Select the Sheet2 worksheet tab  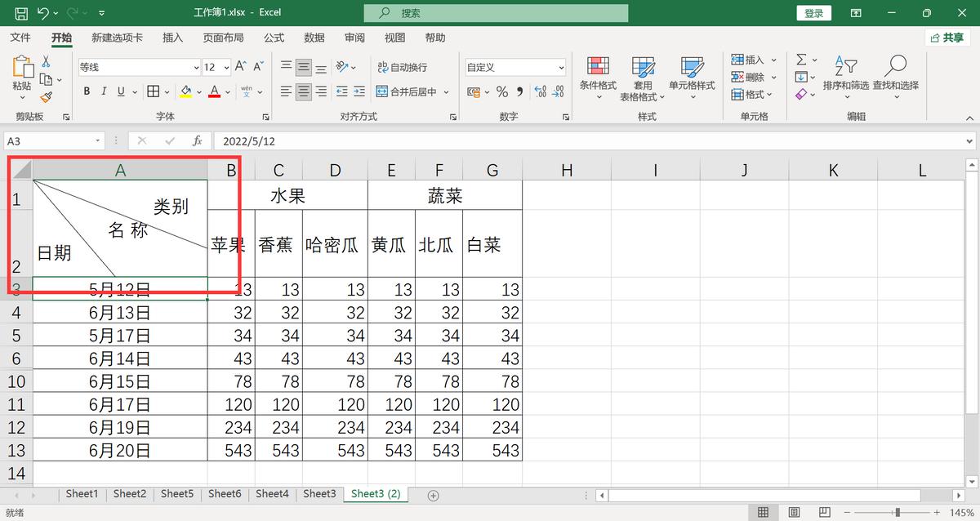tap(129, 493)
